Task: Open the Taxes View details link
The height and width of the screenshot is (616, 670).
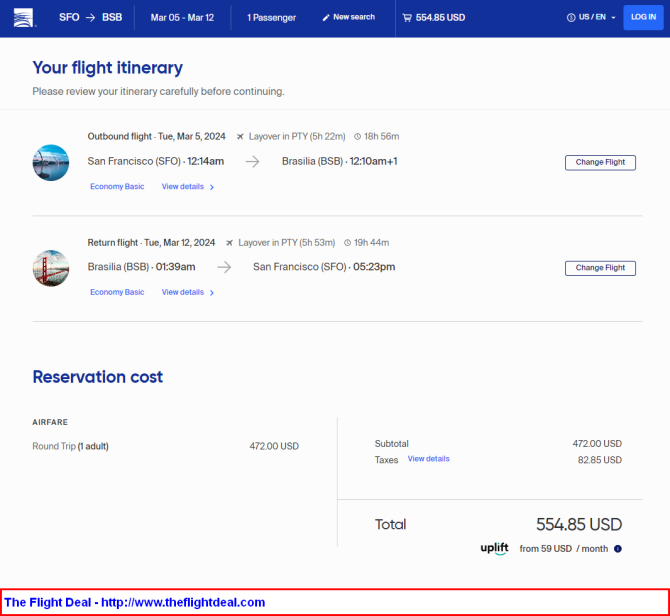Action: pyautogui.click(x=429, y=459)
